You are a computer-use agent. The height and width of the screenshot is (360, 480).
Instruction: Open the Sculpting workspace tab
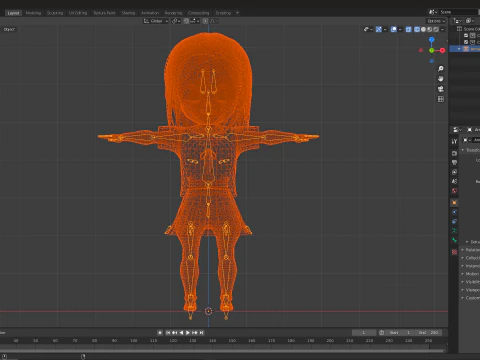tap(55, 13)
